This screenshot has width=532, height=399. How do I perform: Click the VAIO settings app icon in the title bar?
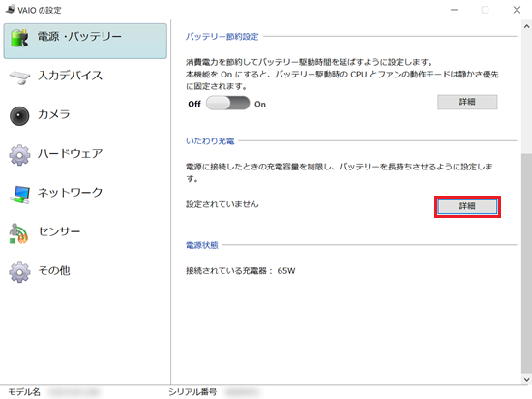(x=11, y=9)
